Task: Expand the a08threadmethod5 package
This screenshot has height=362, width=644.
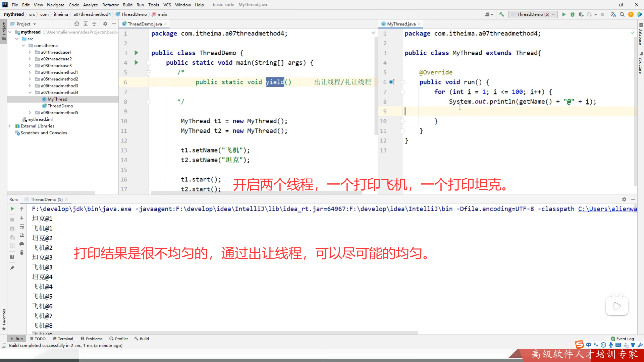Action: (x=30, y=113)
